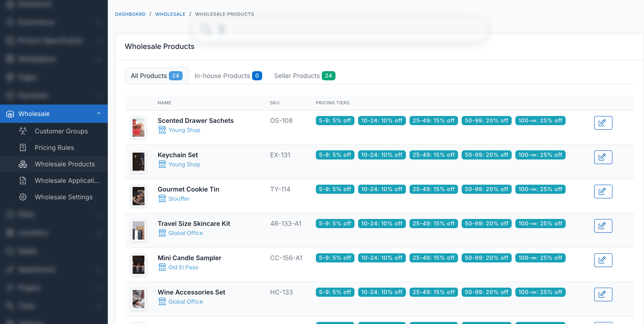This screenshot has height=324, width=644.
Task: Open Wholesale Settings gear icon
Action: coord(23,197)
